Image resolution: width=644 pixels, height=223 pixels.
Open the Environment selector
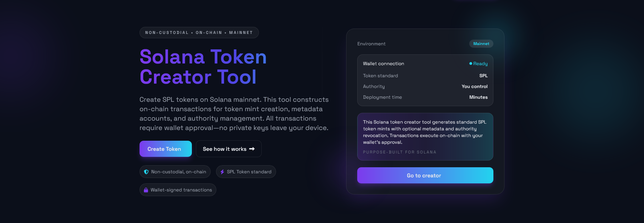(372, 44)
